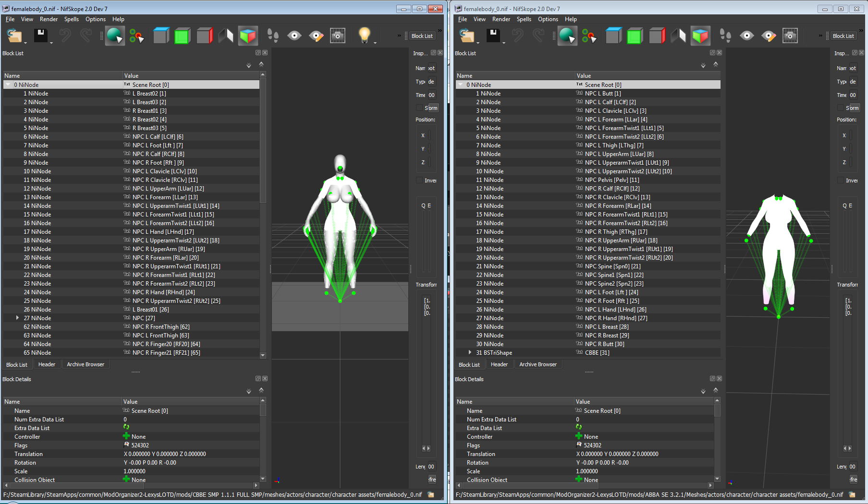Image resolution: width=868 pixels, height=504 pixels.
Task: Toggle the plain eye visibility icon, right window
Action: [x=747, y=36]
